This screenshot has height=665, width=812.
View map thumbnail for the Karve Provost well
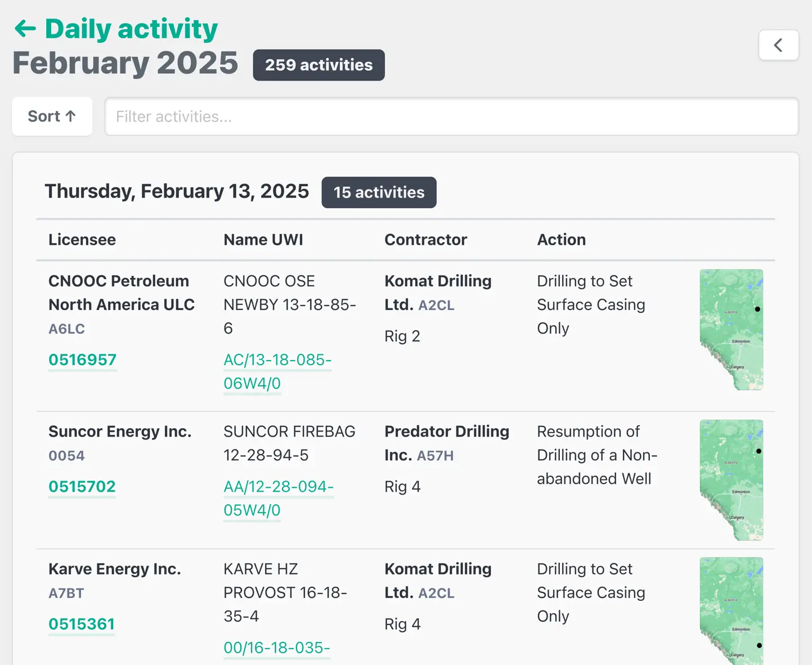732,611
